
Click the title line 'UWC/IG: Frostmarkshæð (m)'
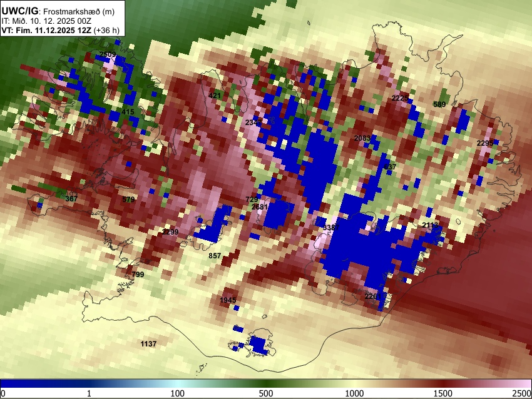point(58,11)
